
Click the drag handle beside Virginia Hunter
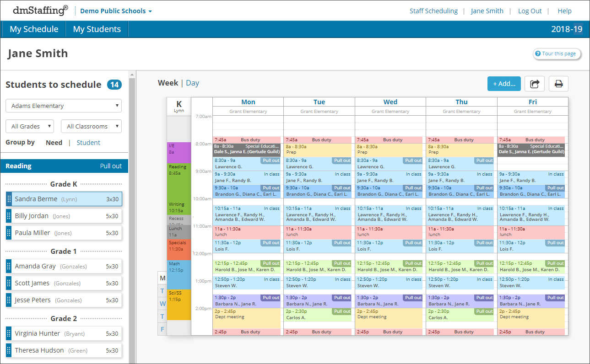click(8, 333)
